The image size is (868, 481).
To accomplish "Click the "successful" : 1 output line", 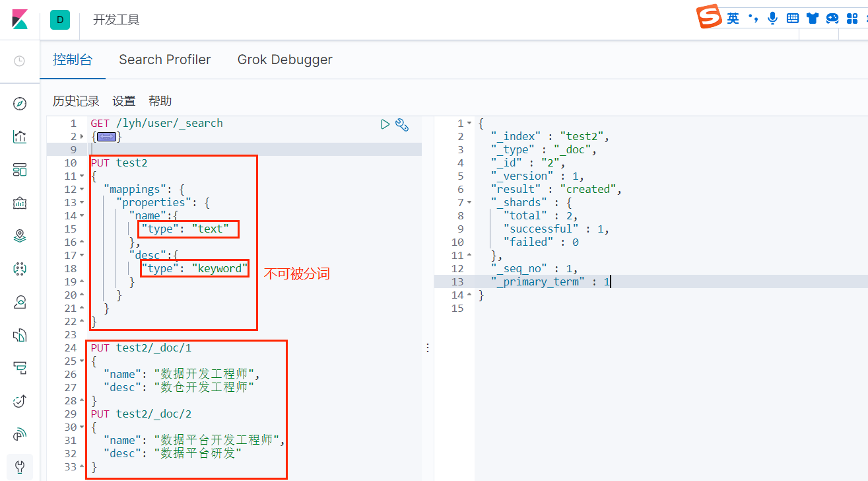I will [x=556, y=229].
